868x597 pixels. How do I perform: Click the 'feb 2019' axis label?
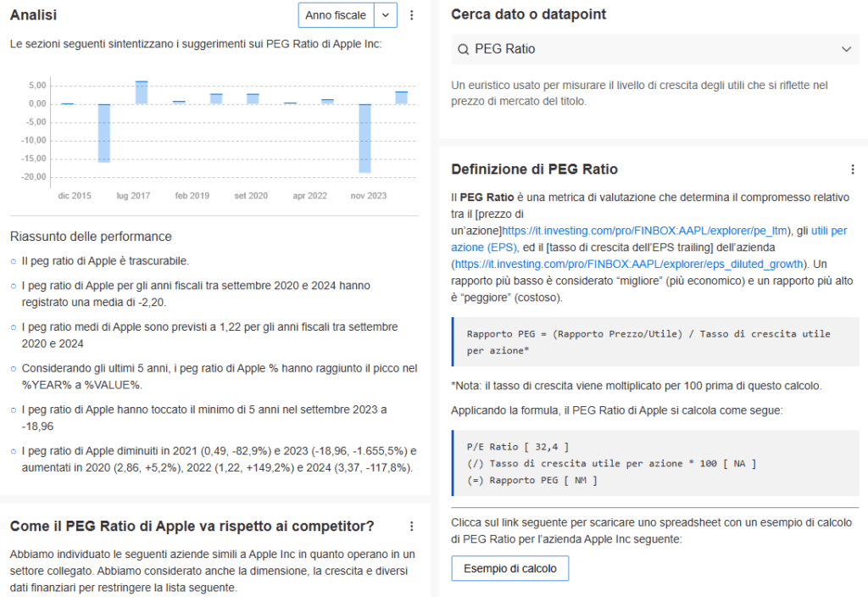point(192,196)
